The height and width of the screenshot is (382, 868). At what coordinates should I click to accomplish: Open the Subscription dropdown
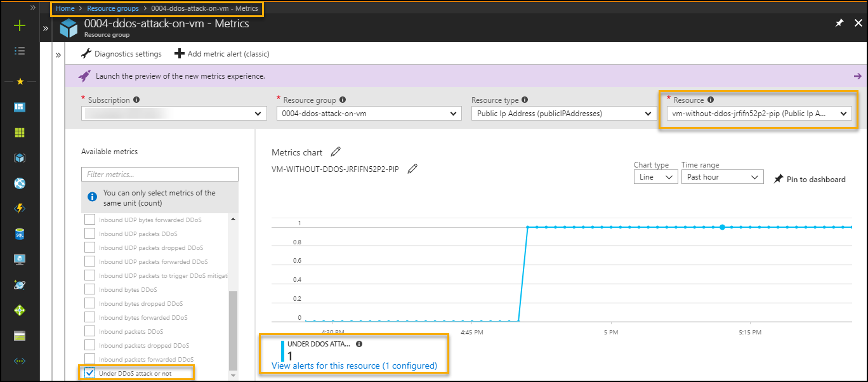tap(174, 114)
